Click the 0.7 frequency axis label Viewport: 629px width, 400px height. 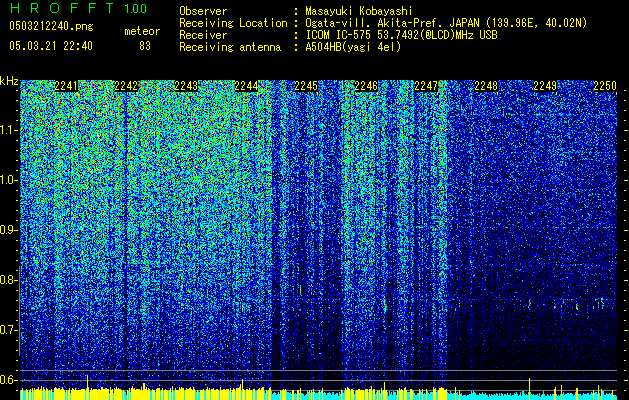[9, 330]
